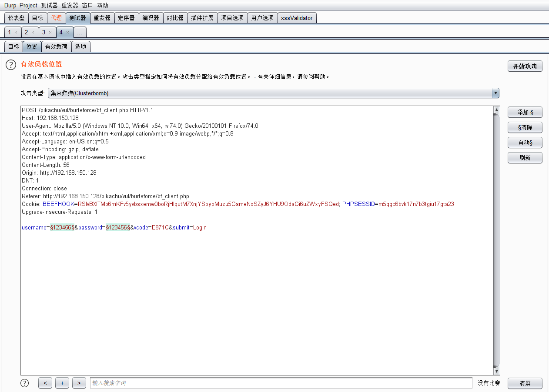Image resolution: width=549 pixels, height=392 pixels.
Task: Click the POST request line text
Action: coord(87,110)
